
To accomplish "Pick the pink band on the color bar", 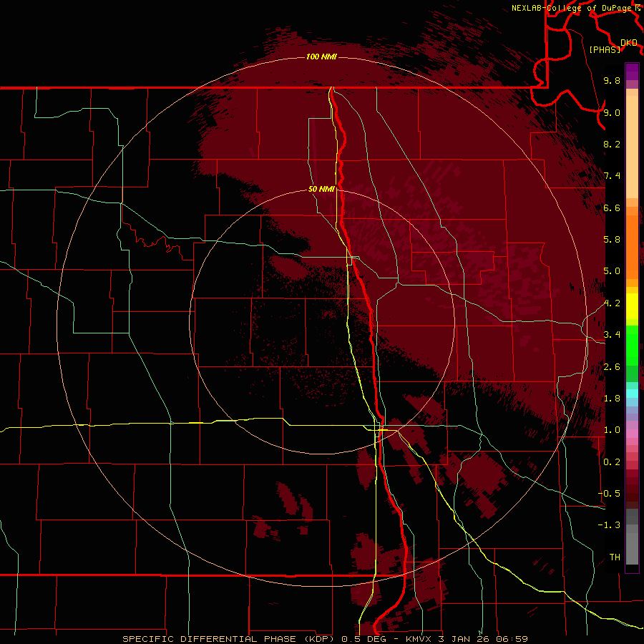I will pos(632,434).
